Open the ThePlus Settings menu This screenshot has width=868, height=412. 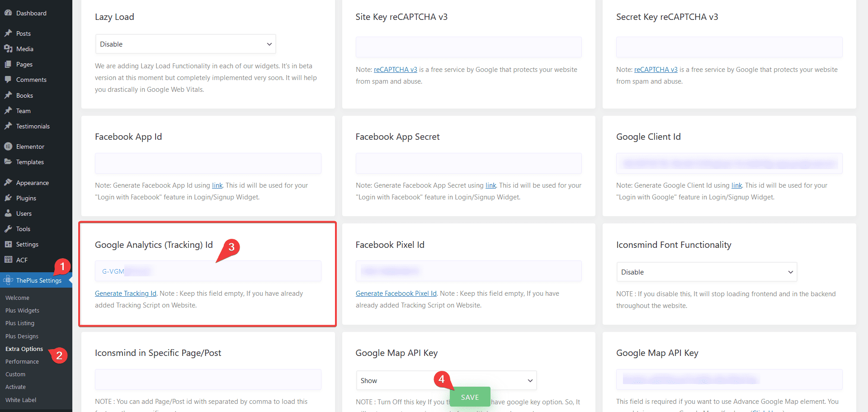coord(36,280)
